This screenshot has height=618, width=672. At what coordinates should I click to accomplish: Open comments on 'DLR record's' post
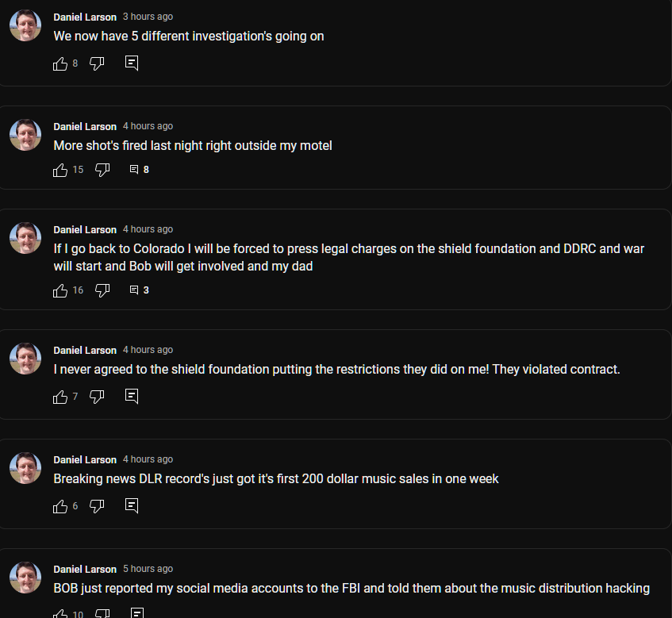click(132, 506)
